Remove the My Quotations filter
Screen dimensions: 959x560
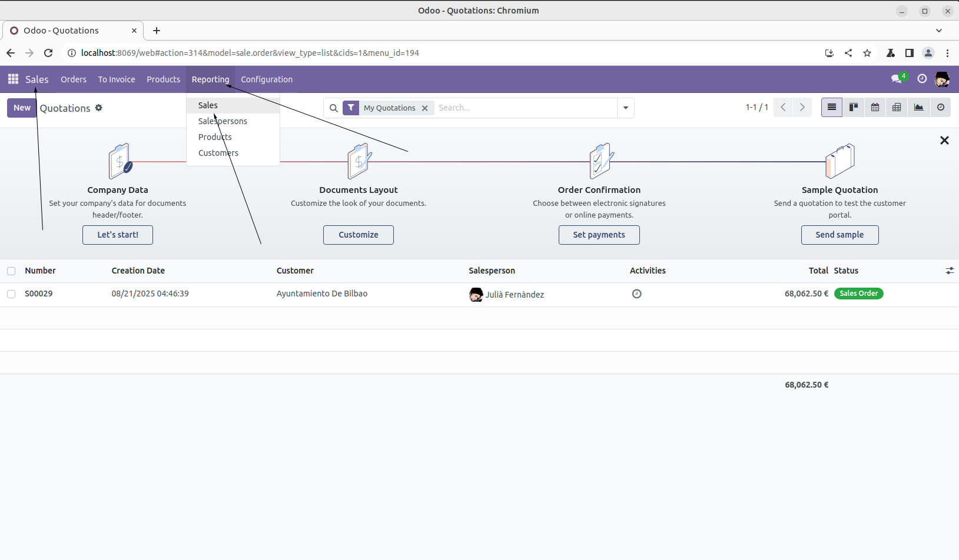424,108
